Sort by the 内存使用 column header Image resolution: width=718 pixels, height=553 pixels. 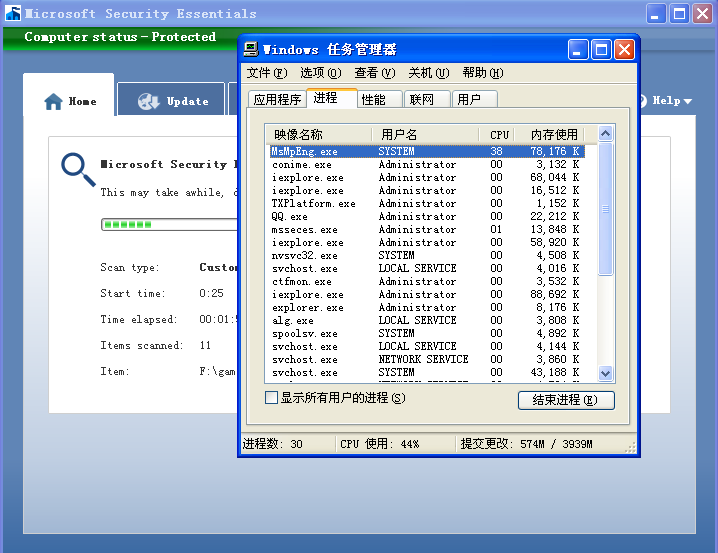[549, 135]
